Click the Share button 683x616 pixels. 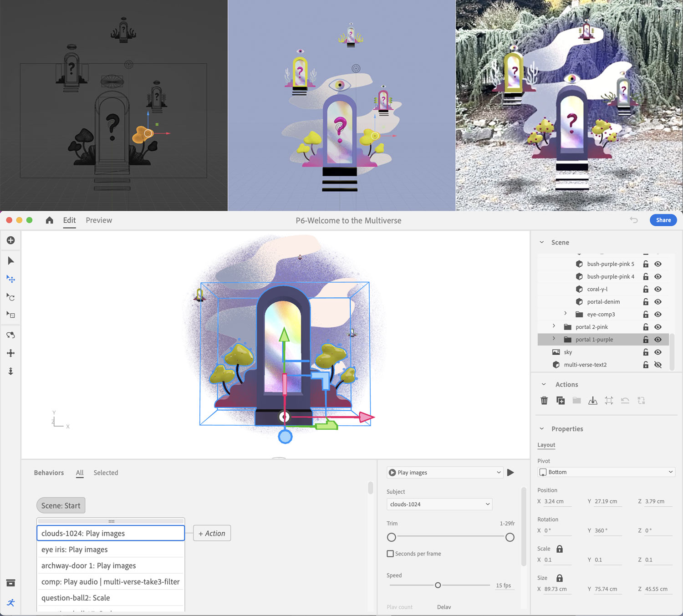(x=663, y=220)
